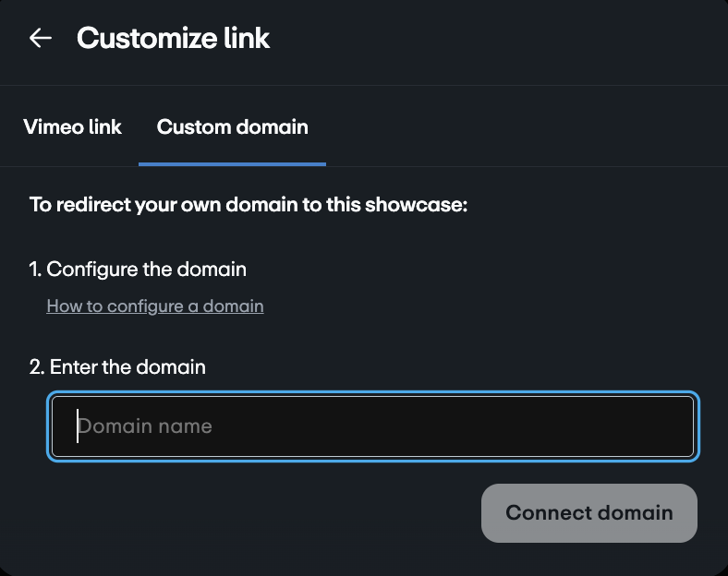Go back from the Customize link panel

tap(40, 38)
